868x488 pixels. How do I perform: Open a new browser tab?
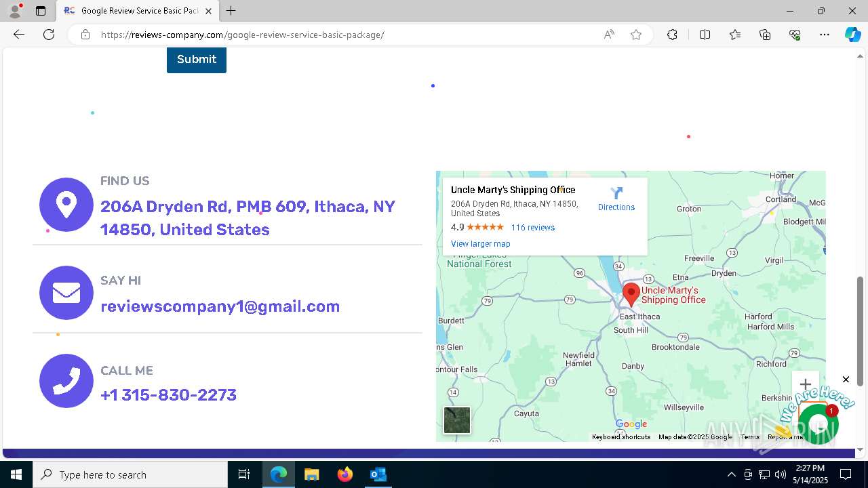click(231, 11)
